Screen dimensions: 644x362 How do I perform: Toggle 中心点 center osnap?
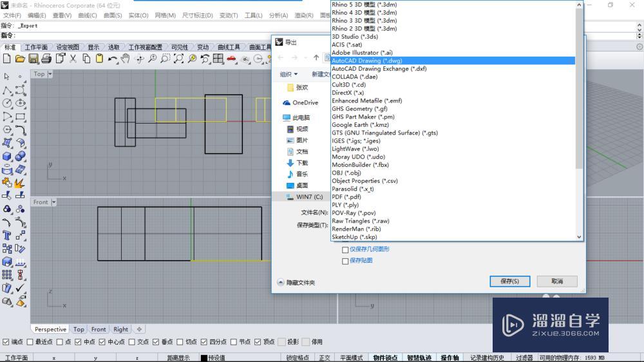pyautogui.click(x=102, y=342)
